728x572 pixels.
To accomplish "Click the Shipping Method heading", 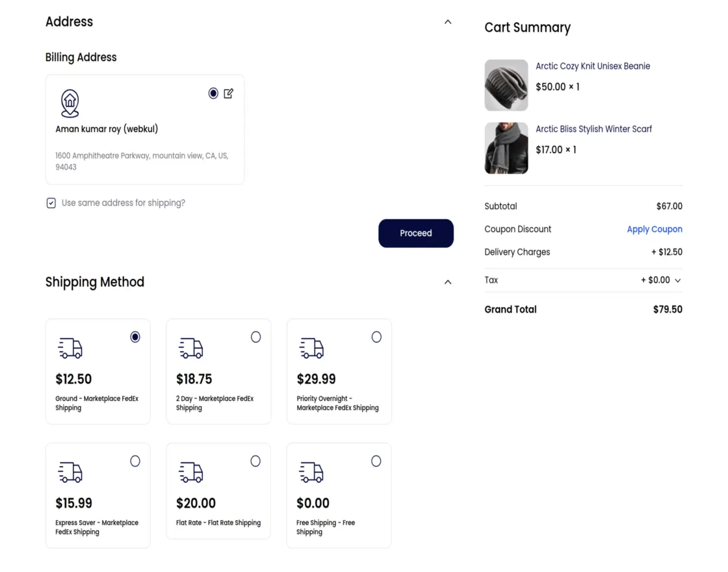I will (95, 282).
